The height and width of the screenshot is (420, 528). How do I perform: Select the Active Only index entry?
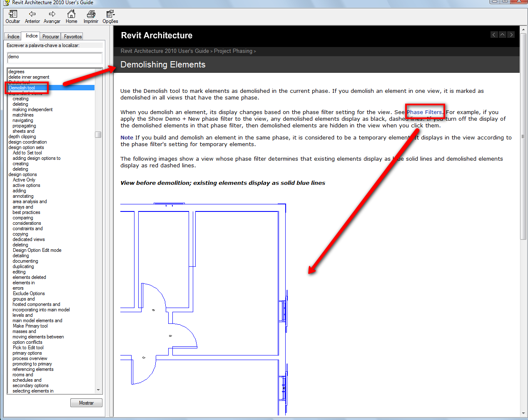coord(24,180)
